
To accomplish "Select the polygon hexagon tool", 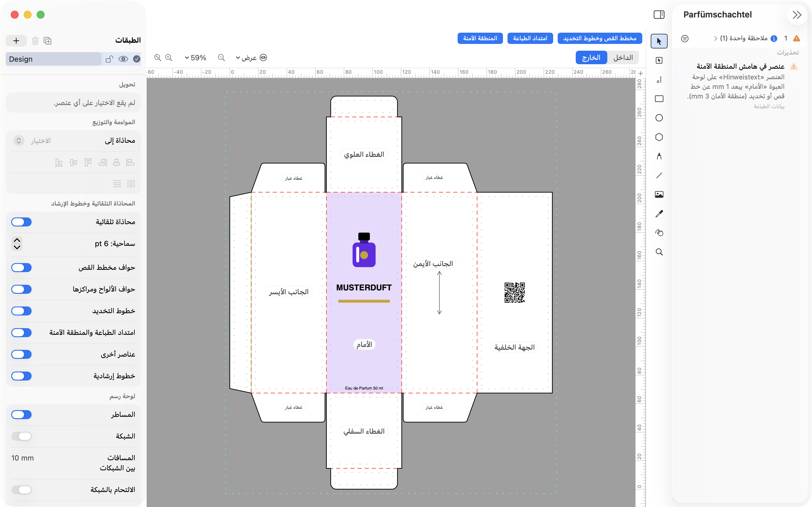I will [x=659, y=137].
